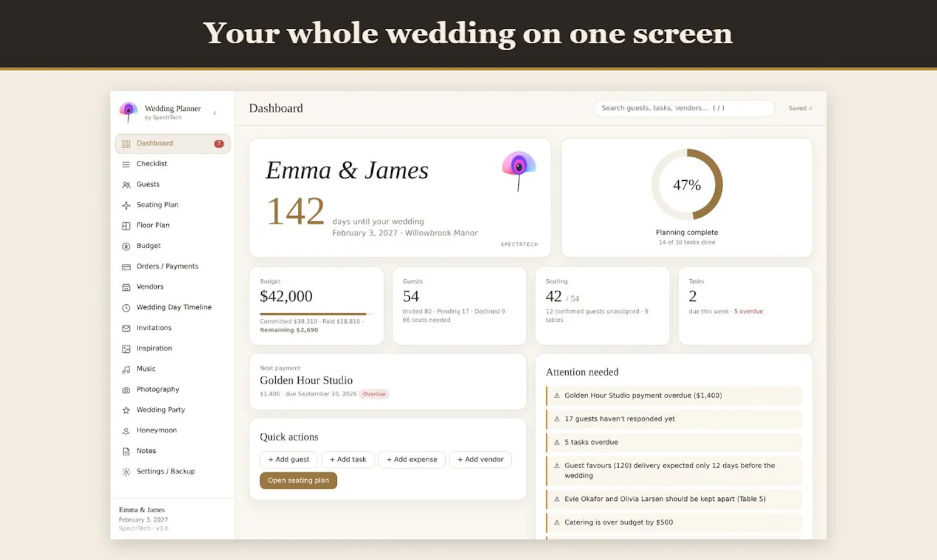
Task: Click the Vendors storefront icon
Action: click(x=126, y=287)
